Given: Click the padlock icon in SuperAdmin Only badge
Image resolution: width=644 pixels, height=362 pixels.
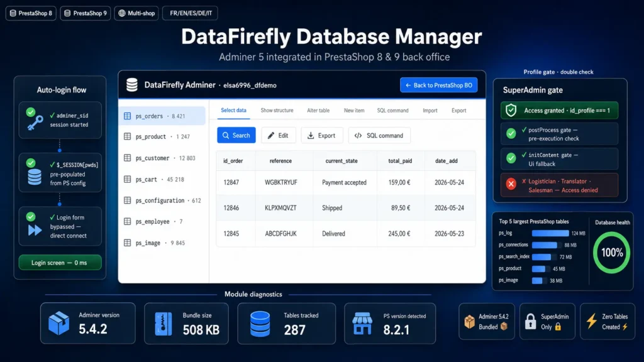Looking at the screenshot, I should (x=531, y=321).
